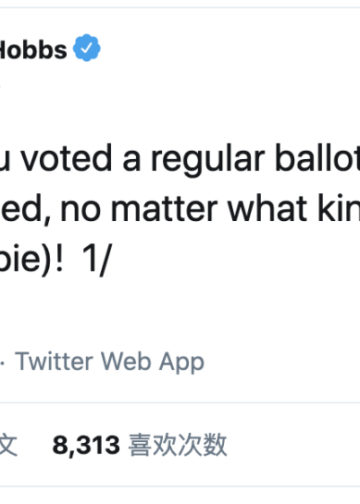This screenshot has height=504, width=360.
Task: Click the white checkmark inside the badge
Action: coord(87,48)
